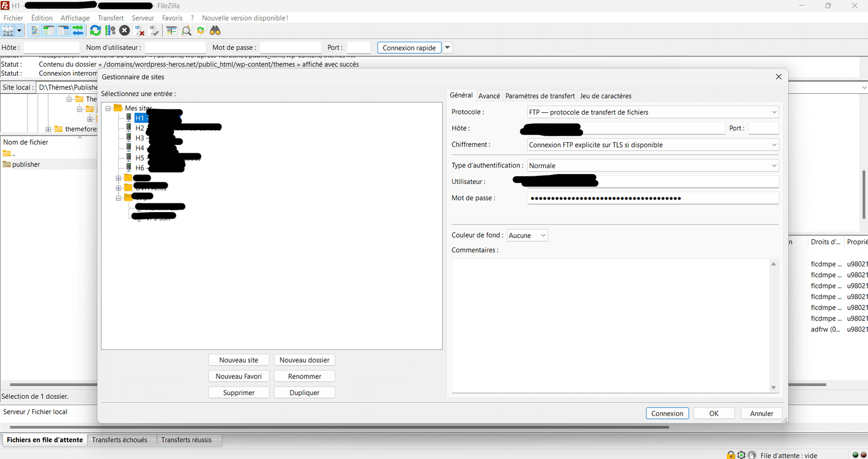Open the Serveur menu

pos(143,18)
